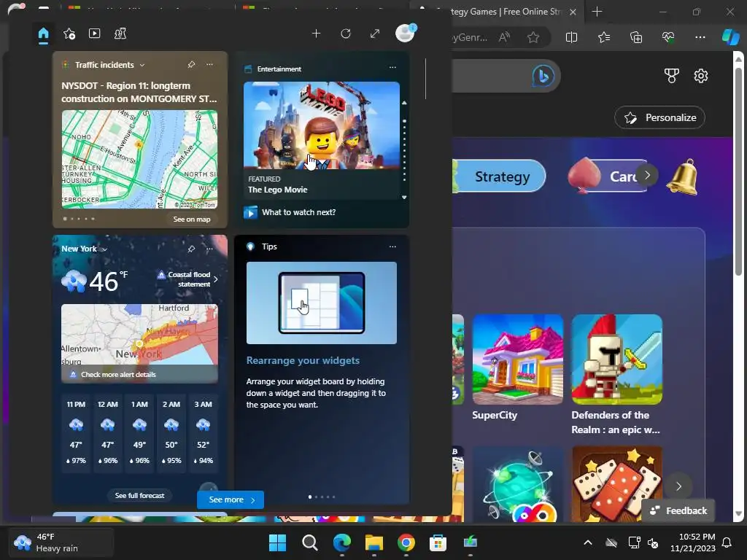
Task: Open Microsoft Rewards trophy icon
Action: (672, 76)
